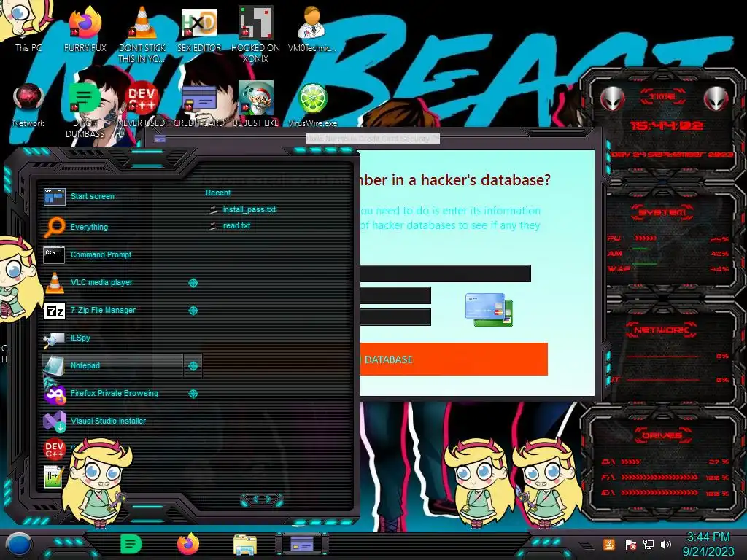Open the Dev-C++ NEVER USED desktop shortcut
747x560 pixels.
pyautogui.click(x=142, y=104)
